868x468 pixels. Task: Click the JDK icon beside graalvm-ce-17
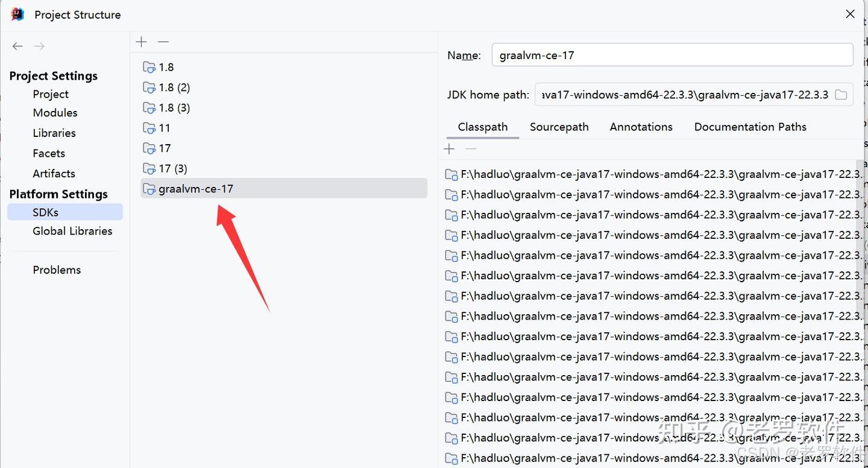point(149,188)
